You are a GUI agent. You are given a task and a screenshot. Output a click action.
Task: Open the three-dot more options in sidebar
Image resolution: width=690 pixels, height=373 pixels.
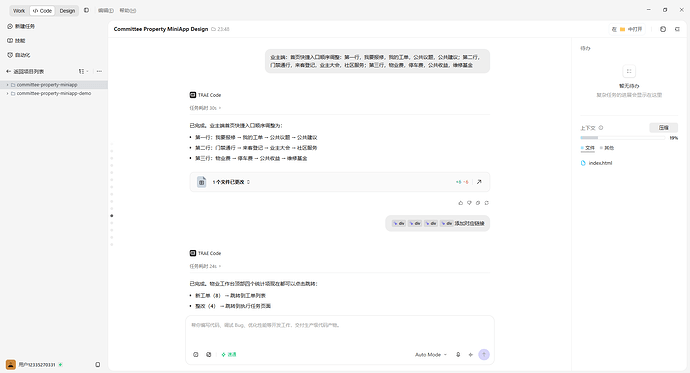[99, 71]
